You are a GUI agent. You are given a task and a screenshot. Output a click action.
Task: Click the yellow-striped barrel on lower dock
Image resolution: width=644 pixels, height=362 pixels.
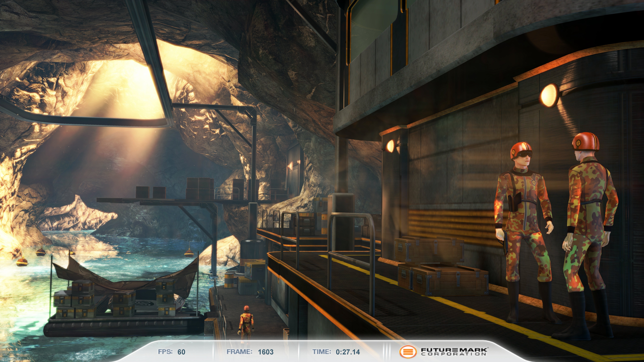point(229,280)
